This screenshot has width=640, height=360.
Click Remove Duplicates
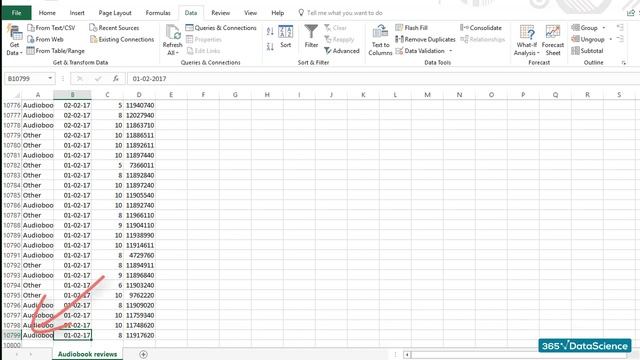tap(425, 39)
